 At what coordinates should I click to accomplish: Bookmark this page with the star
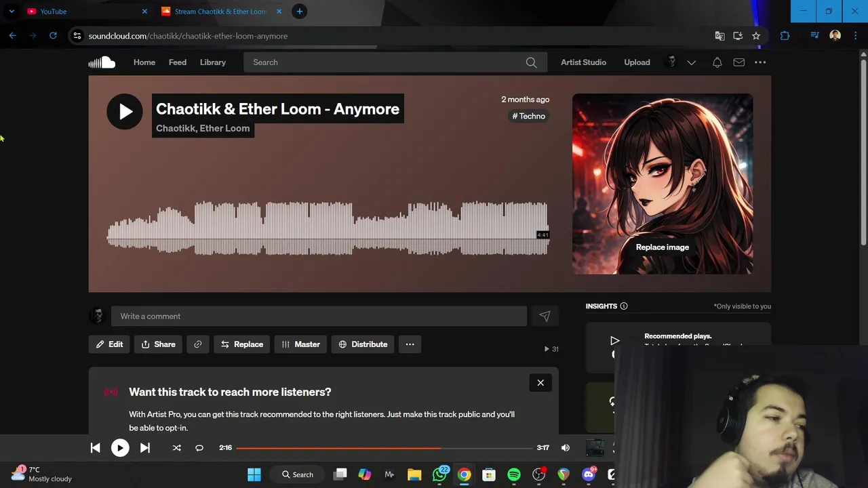(x=756, y=36)
